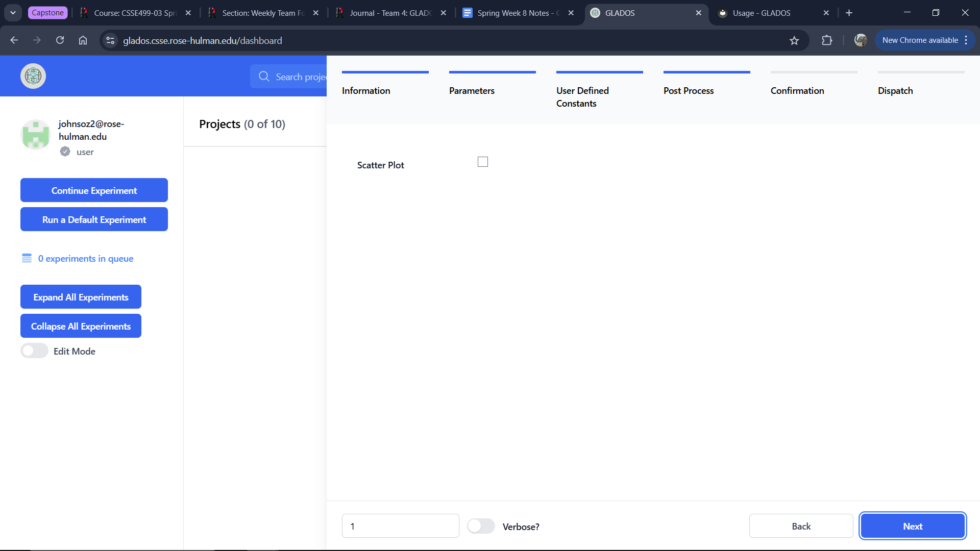This screenshot has width=980, height=551.
Task: Click the user avatar image
Action: pyautogui.click(x=35, y=135)
